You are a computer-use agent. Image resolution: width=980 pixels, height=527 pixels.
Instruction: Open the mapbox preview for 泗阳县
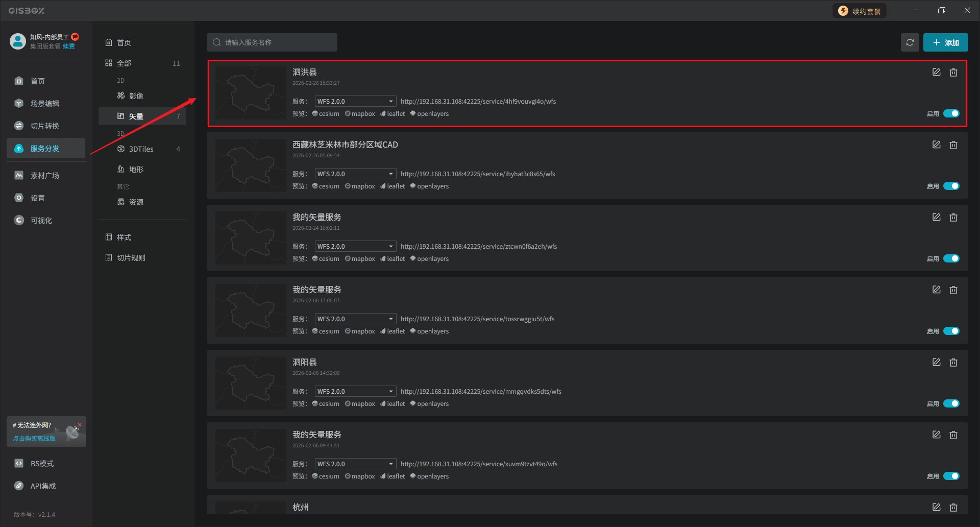coord(360,404)
